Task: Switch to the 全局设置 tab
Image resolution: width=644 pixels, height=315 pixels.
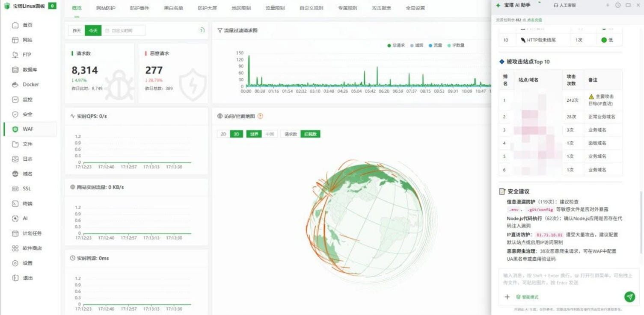Action: [415, 8]
